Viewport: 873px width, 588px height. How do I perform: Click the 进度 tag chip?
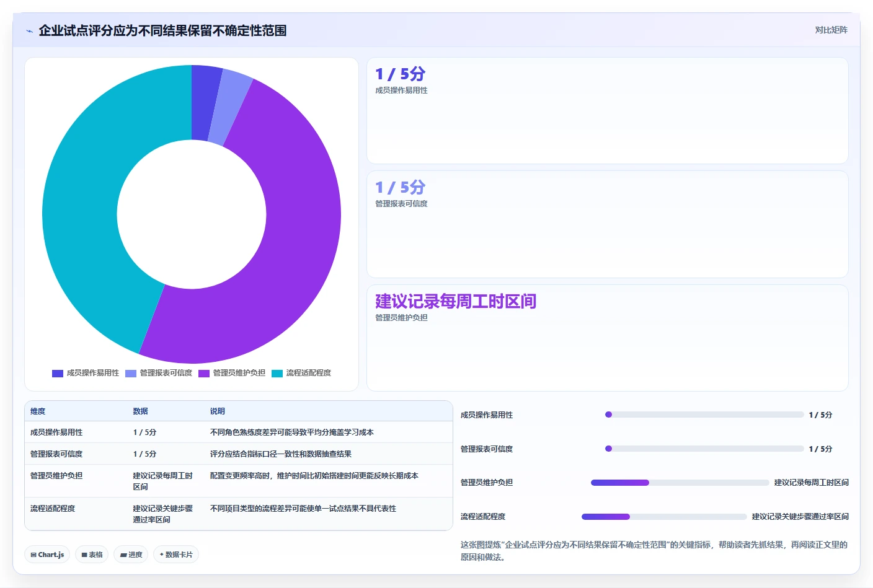tap(131, 555)
